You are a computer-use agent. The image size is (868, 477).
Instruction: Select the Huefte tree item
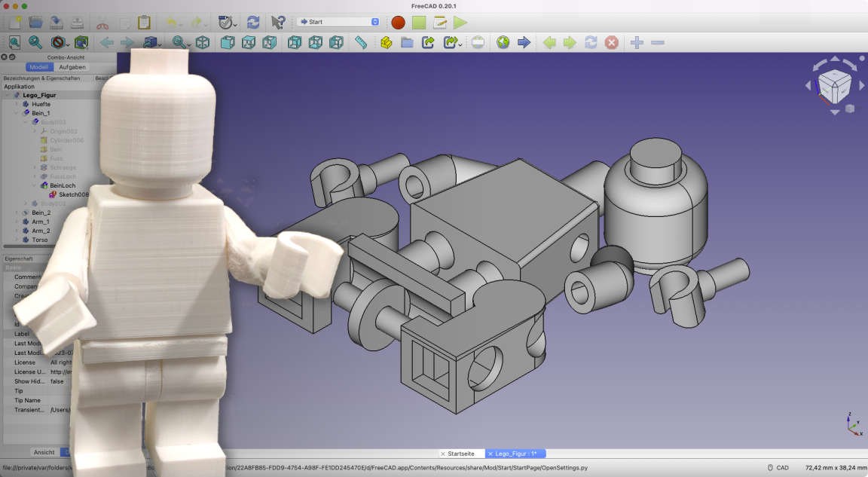click(41, 104)
